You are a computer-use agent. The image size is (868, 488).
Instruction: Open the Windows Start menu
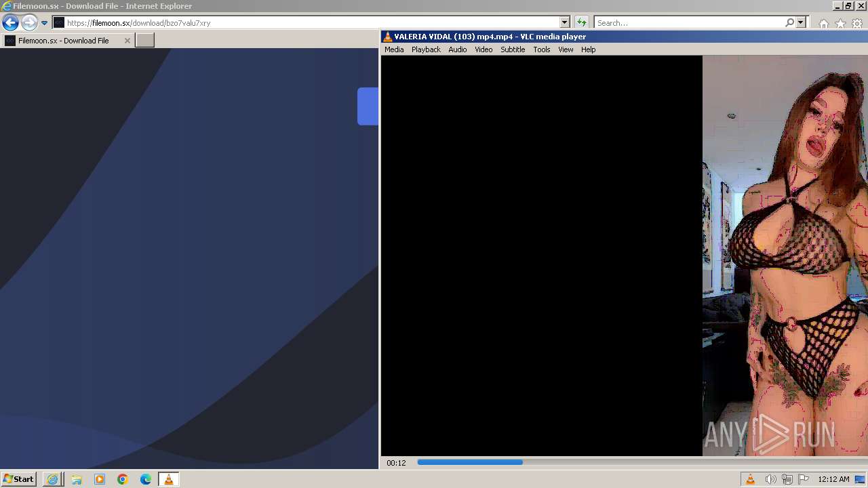pos(18,479)
